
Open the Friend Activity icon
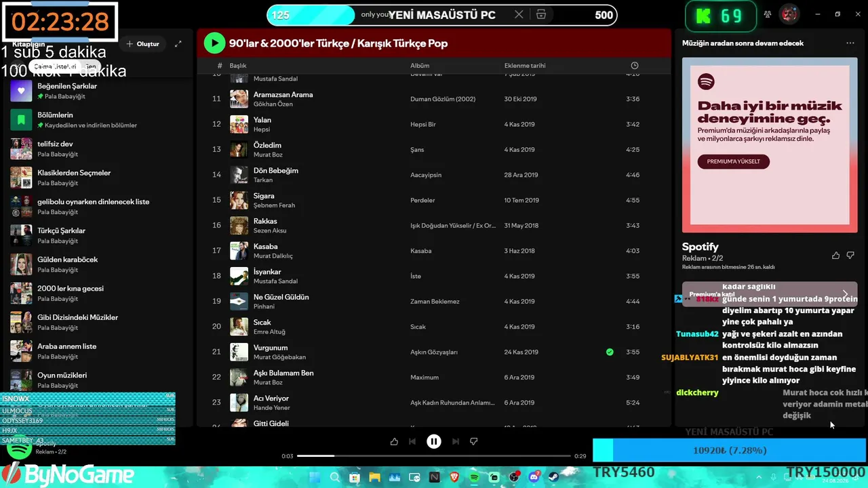click(768, 14)
